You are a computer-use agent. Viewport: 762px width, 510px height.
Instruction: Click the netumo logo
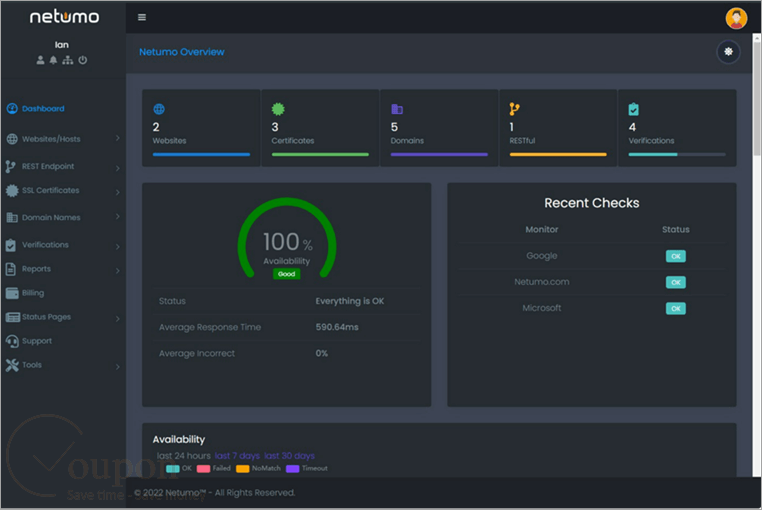click(64, 17)
